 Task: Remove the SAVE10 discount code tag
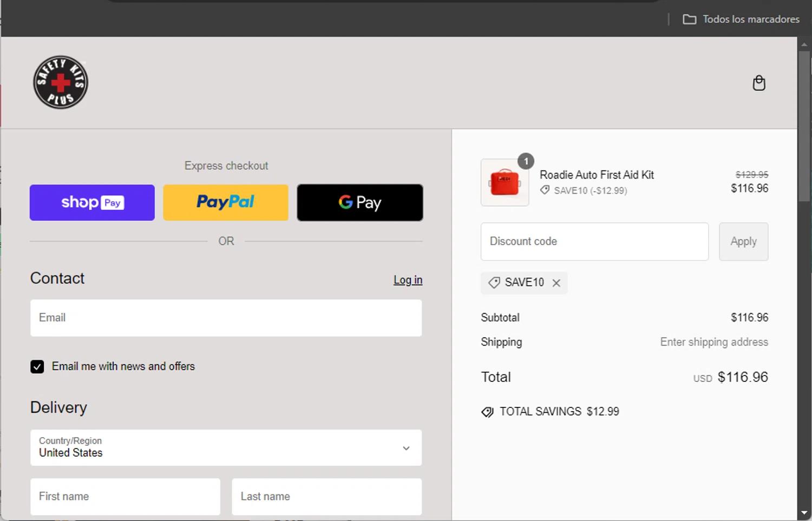[x=556, y=283]
